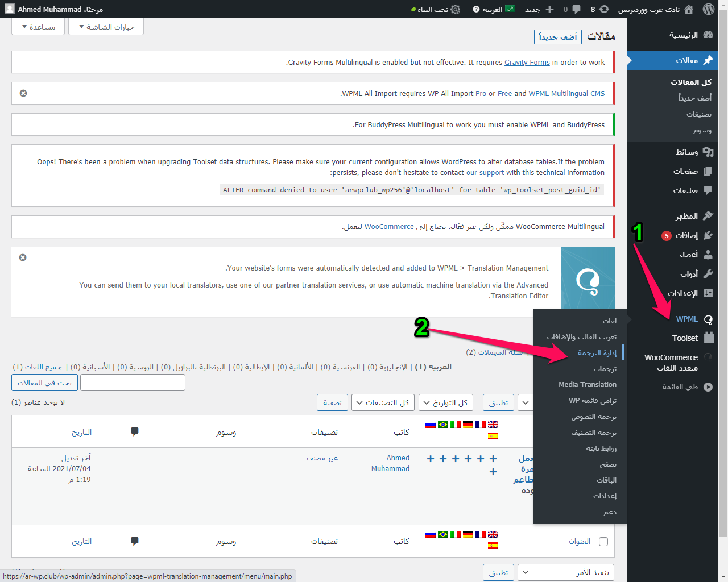Open المظهر appearance in the sidebar
This screenshot has width=728, height=582.
tap(673, 216)
